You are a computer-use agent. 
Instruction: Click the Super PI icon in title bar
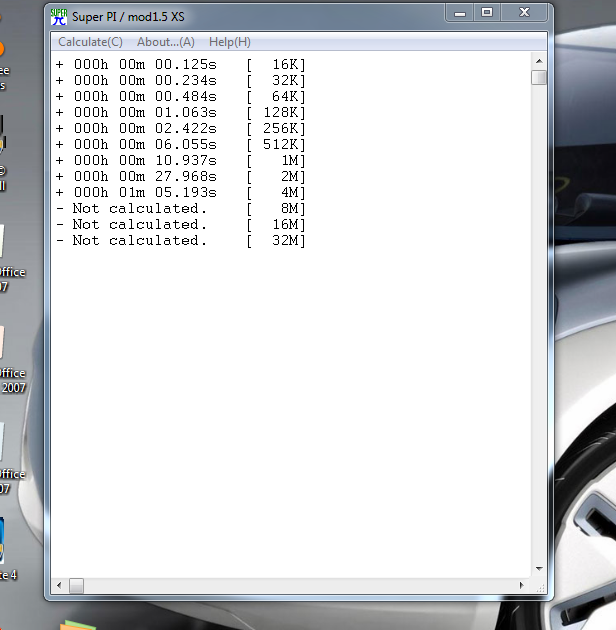(x=59, y=16)
